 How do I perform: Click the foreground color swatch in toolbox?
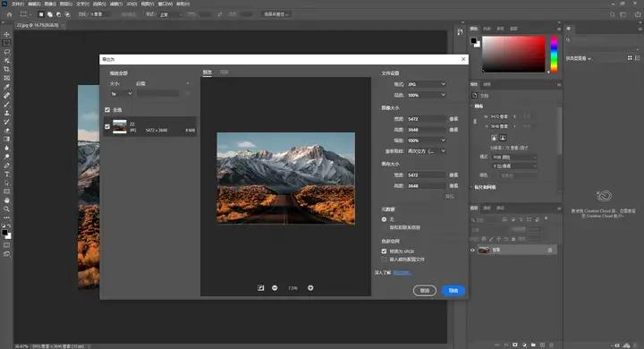pos(4,233)
